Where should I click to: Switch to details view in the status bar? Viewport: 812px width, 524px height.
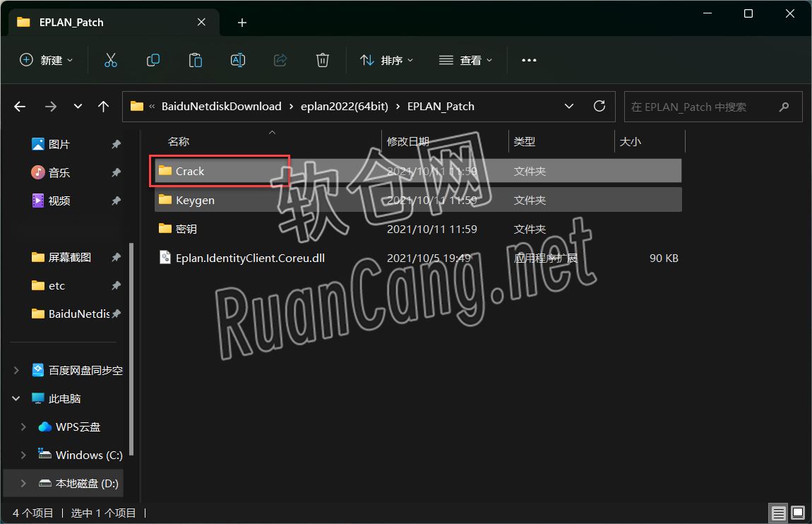[778, 513]
